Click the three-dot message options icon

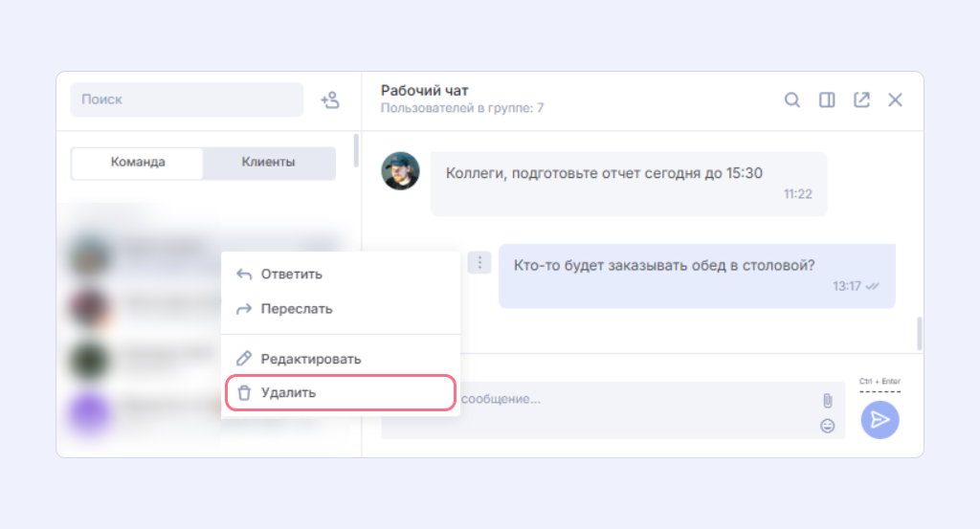tap(479, 262)
